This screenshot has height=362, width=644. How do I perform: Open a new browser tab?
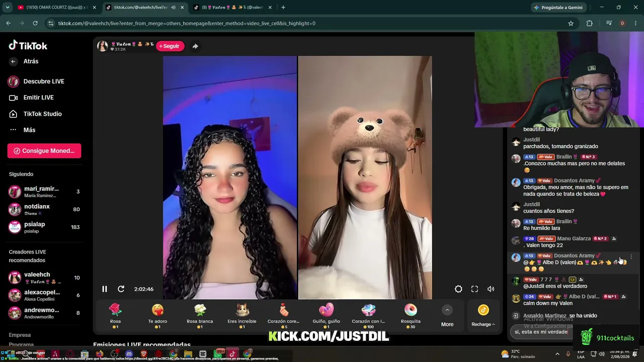(283, 8)
